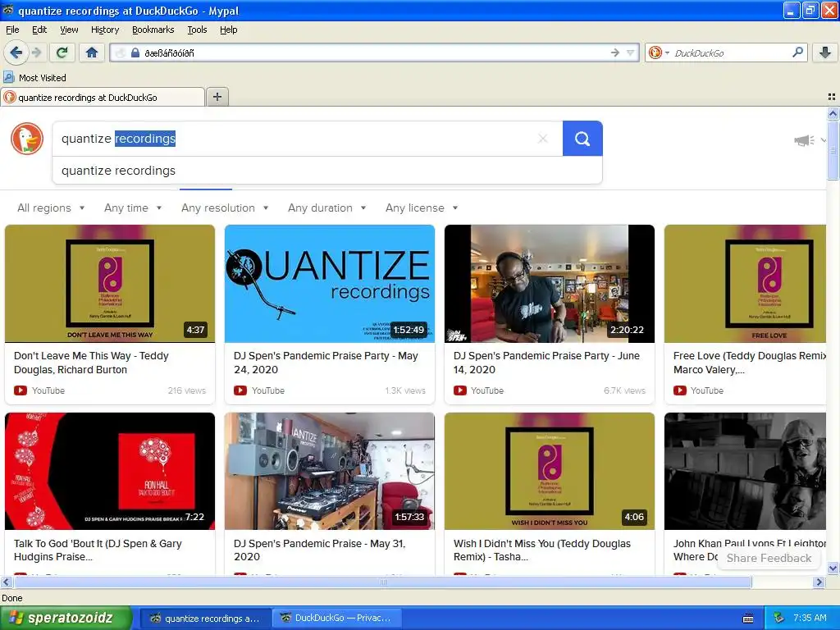Click YouTube icon under the May 24 video
The image size is (840, 630).
click(240, 390)
